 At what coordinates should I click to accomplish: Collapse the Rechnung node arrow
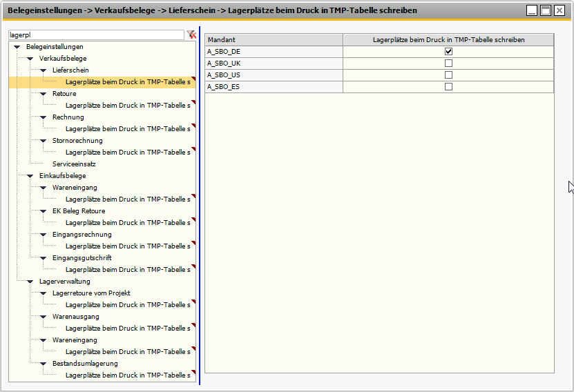pos(43,117)
